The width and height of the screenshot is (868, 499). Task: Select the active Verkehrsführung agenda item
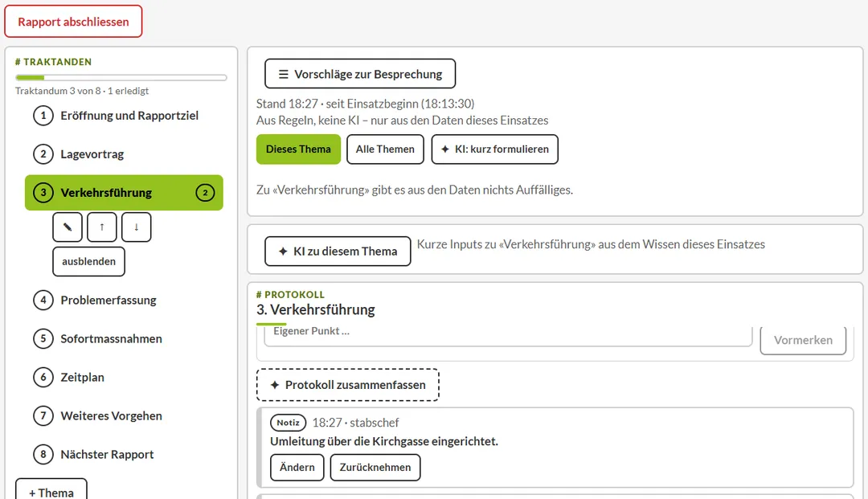pyautogui.click(x=124, y=193)
